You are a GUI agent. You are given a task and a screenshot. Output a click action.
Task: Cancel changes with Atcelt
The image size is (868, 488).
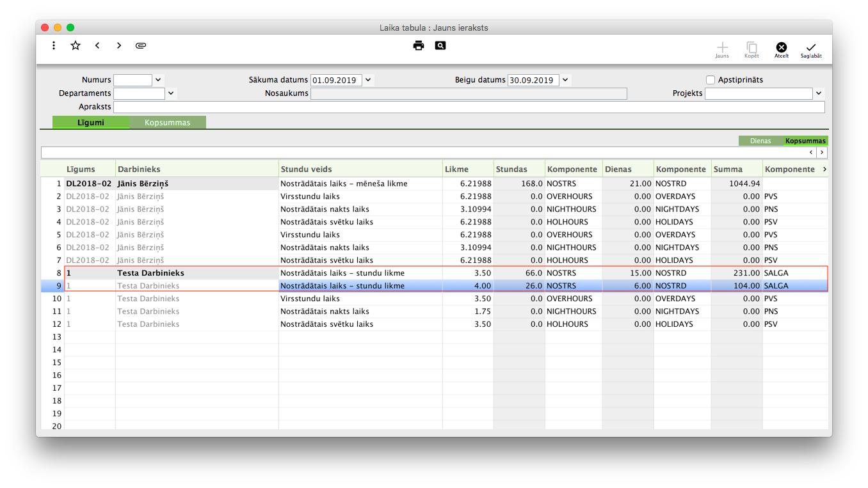coord(782,50)
